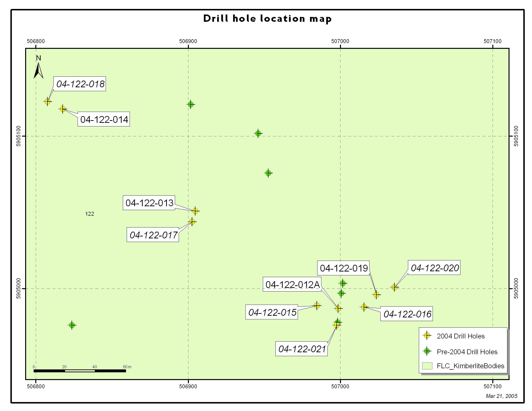532x411 pixels.
Task: Click the 507100 easting label along the top edge
Action: point(493,41)
